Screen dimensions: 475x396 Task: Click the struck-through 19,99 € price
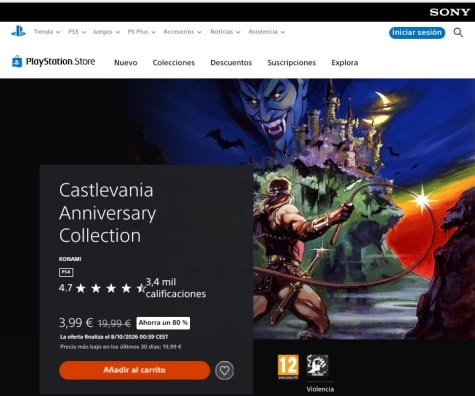114,323
